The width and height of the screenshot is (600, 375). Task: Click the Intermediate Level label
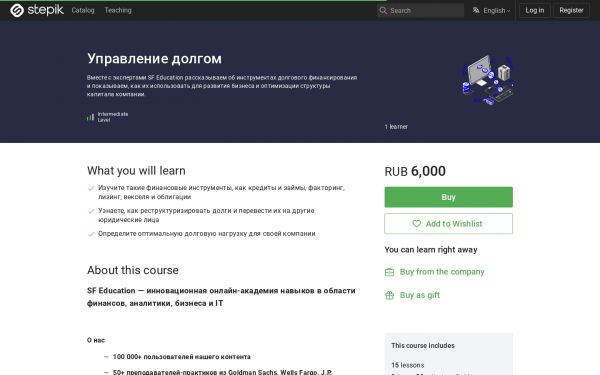[112, 117]
